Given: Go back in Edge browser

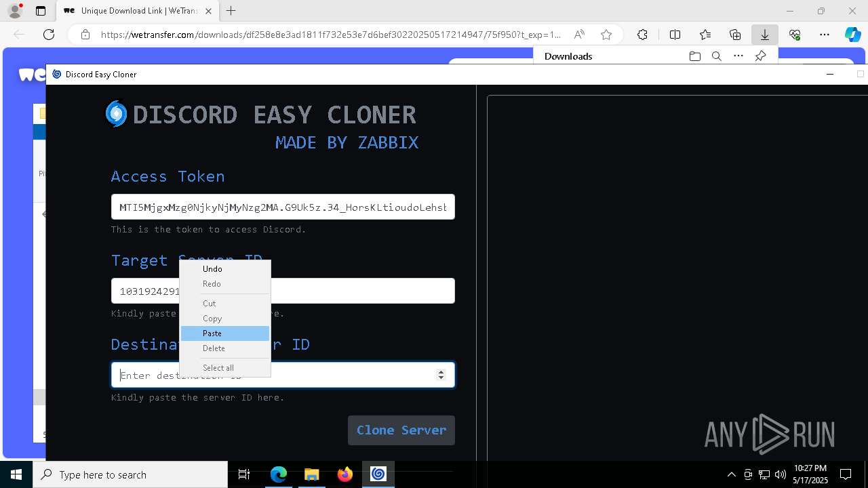Looking at the screenshot, I should (x=19, y=35).
